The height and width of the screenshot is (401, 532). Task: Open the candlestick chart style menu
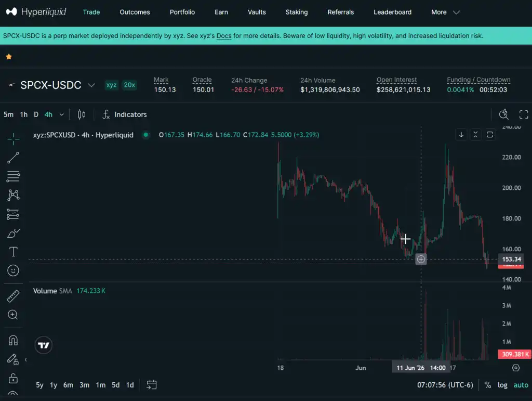pos(82,114)
